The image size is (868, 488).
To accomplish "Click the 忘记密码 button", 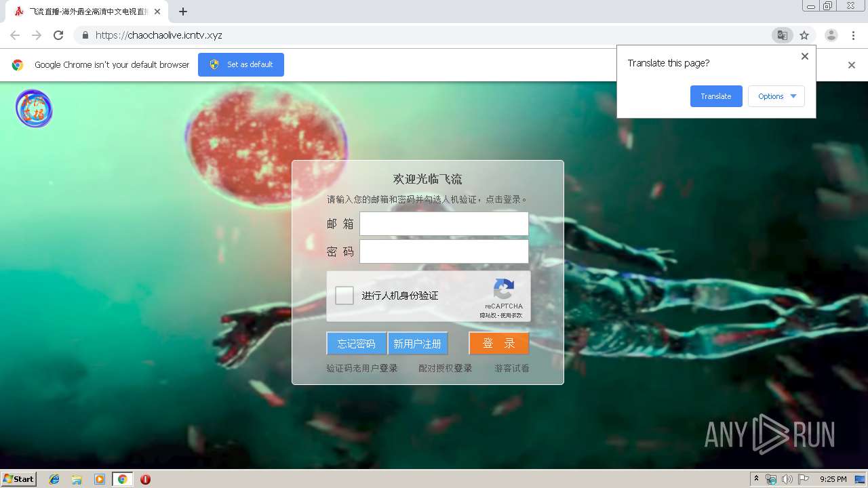I will (x=357, y=344).
